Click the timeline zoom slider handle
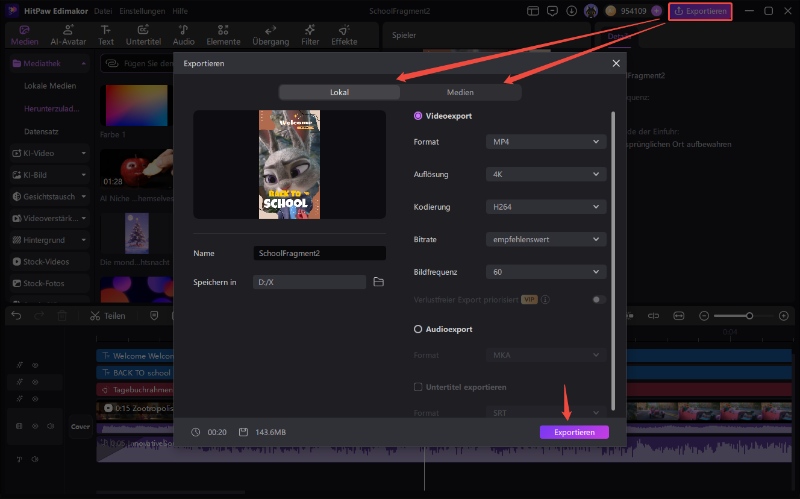800x499 pixels. click(749, 316)
